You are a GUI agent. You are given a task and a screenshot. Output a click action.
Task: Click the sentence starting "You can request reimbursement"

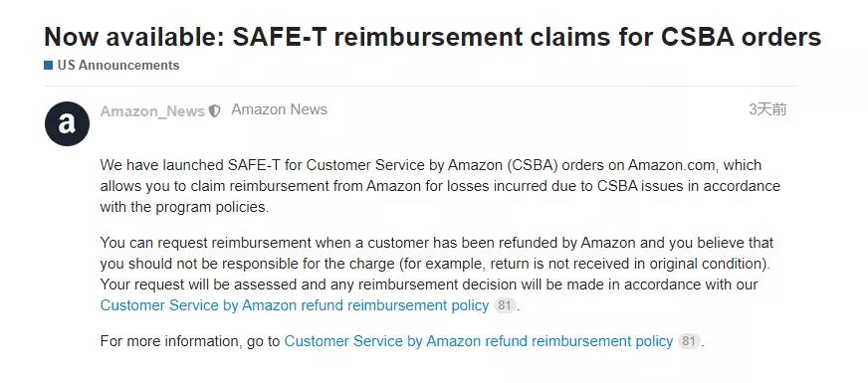437,253
